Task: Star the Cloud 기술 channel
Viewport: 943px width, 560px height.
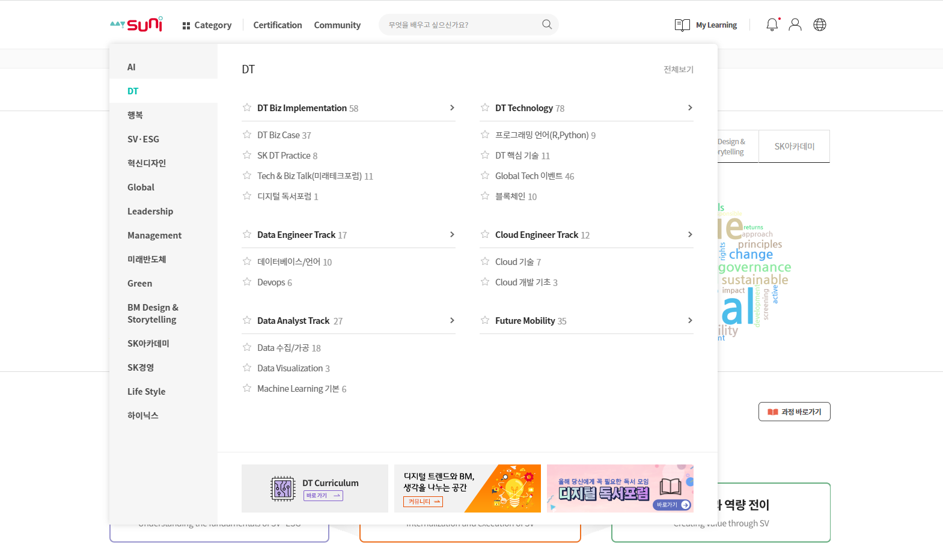Action: coord(485,261)
